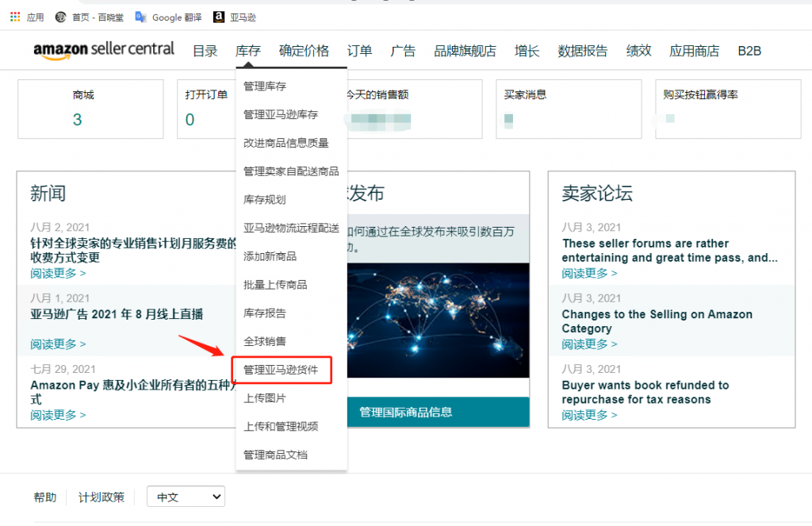This screenshot has height=526, width=812.
Task: Open the B2B menu
Action: click(x=749, y=51)
